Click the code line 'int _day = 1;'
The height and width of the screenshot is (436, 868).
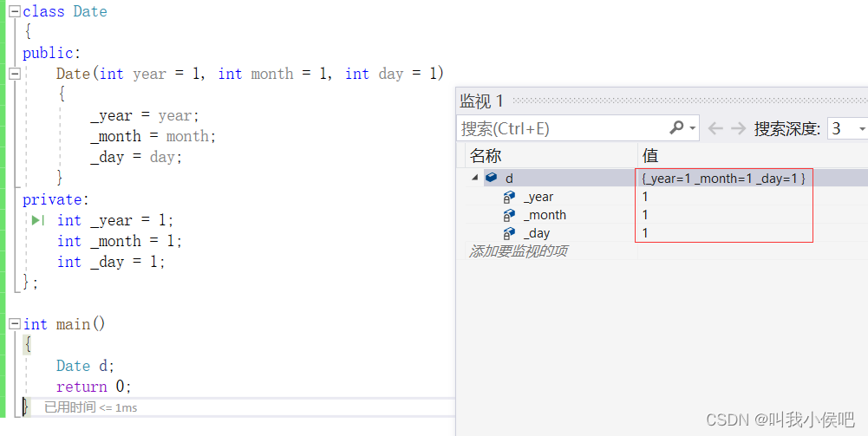click(x=111, y=262)
